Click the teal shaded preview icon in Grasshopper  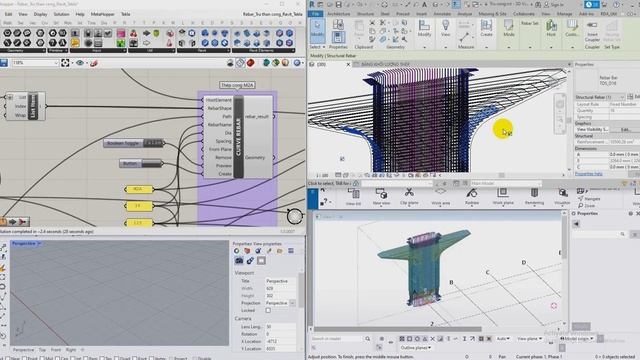point(267,62)
